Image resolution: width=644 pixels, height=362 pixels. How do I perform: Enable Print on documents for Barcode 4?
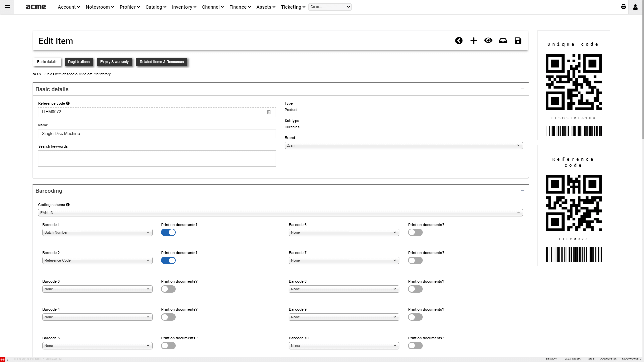168,317
